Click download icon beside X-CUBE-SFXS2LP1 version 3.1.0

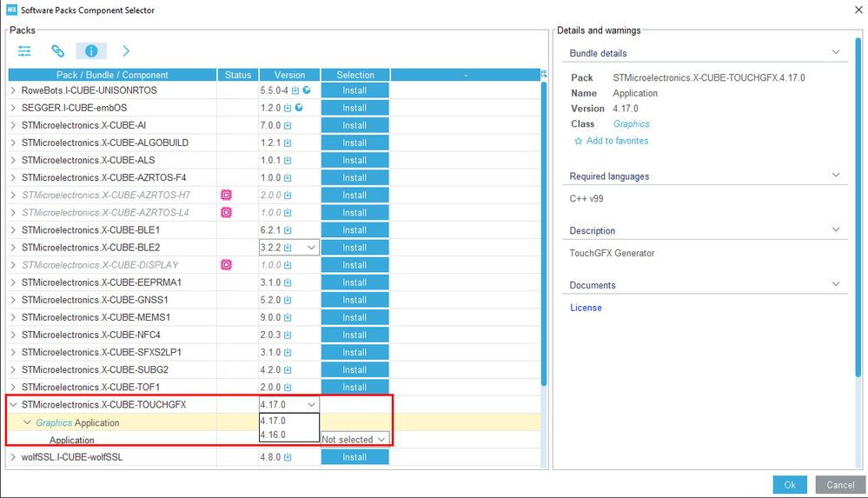288,353
